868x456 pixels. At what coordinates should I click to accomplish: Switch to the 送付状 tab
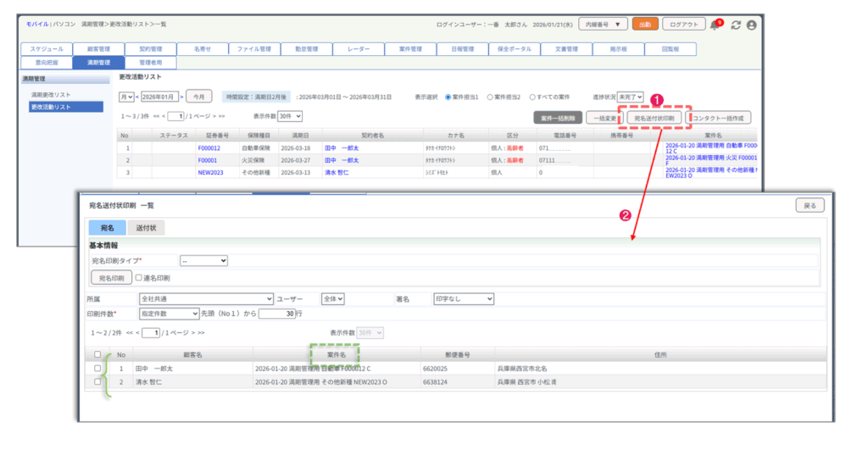(147, 227)
